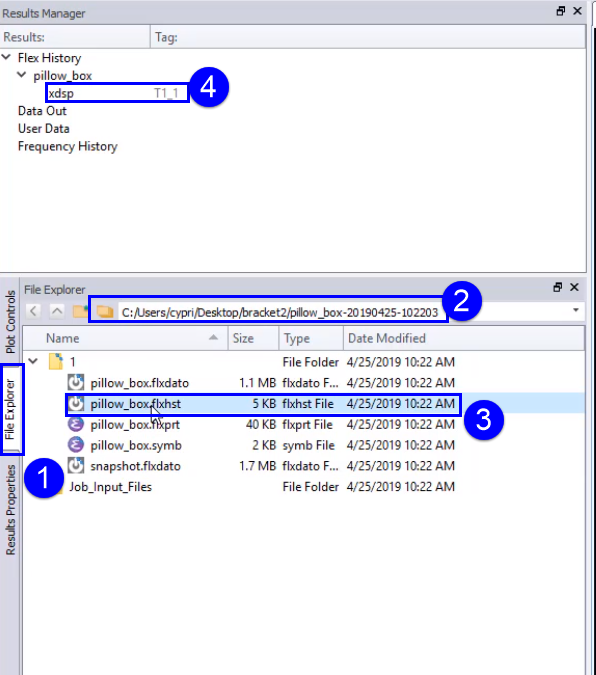
Task: Select Frequency History in results tree
Action: (x=68, y=146)
